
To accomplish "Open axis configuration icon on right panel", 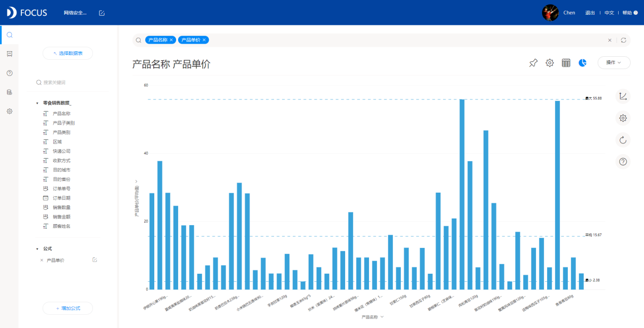I will (x=623, y=96).
